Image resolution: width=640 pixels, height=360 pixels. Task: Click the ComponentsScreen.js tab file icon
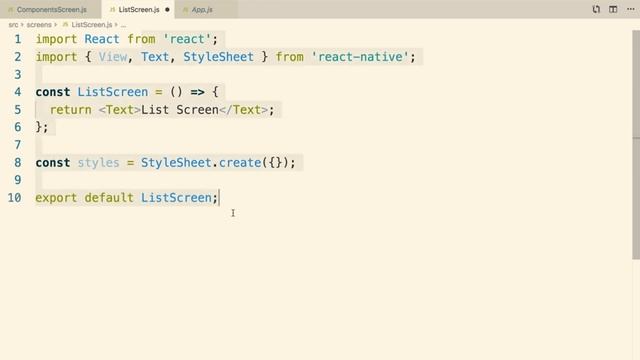pyautogui.click(x=11, y=9)
